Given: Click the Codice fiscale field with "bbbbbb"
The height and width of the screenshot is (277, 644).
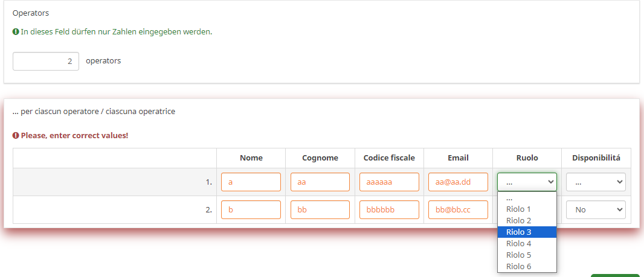Looking at the screenshot, I should click(389, 210).
